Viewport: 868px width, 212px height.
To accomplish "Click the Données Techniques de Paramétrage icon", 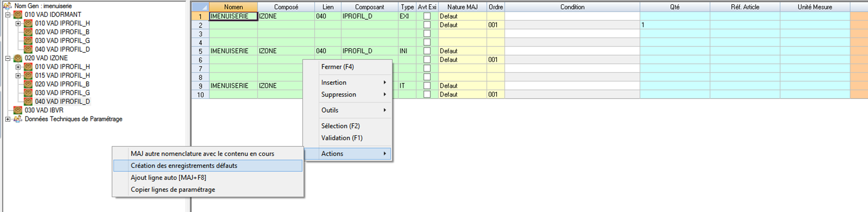I will pyautogui.click(x=18, y=119).
